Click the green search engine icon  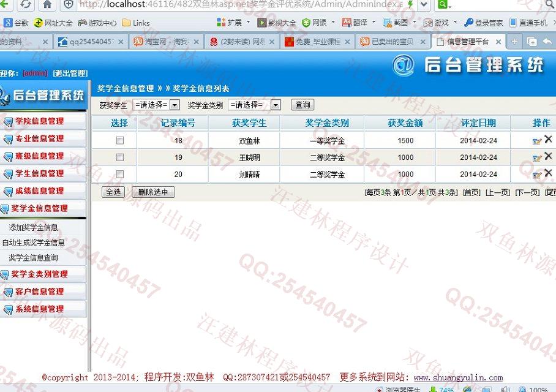443,4
